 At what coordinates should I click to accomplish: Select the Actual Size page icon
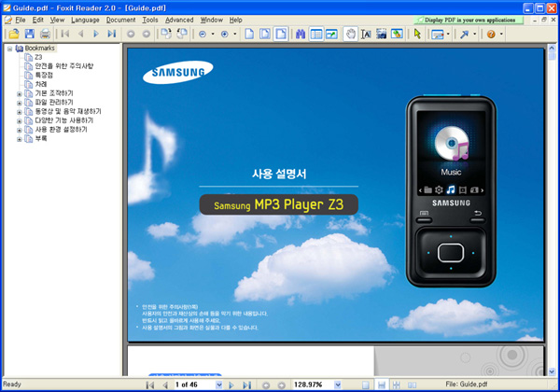(249, 34)
